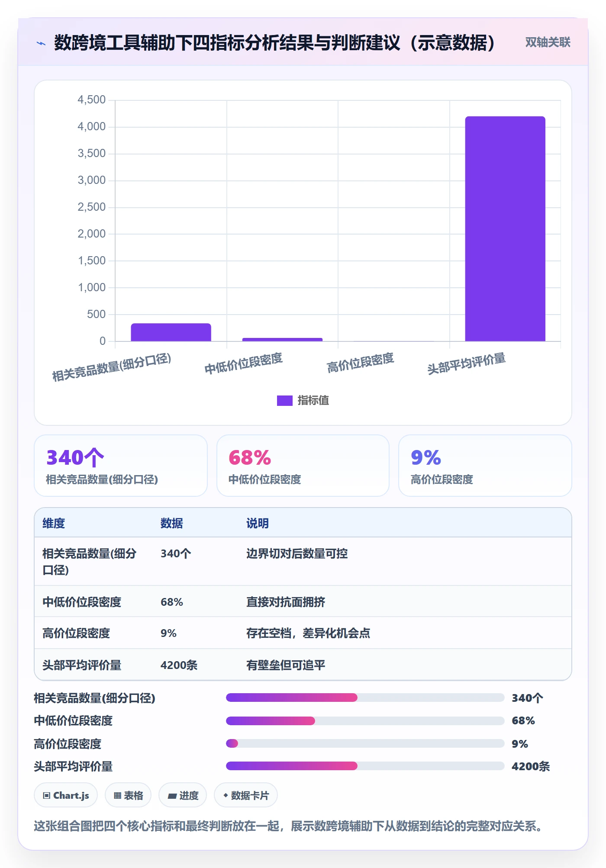This screenshot has width=606, height=868.
Task: Click the 相关竞品数量 bar in chart
Action: (171, 332)
